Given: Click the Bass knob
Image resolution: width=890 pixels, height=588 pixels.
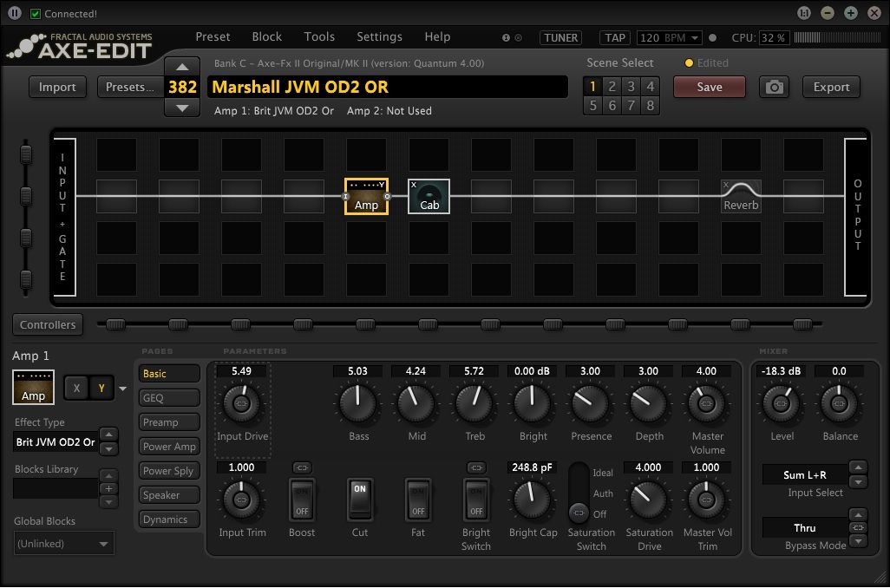Looking at the screenshot, I should pos(358,403).
